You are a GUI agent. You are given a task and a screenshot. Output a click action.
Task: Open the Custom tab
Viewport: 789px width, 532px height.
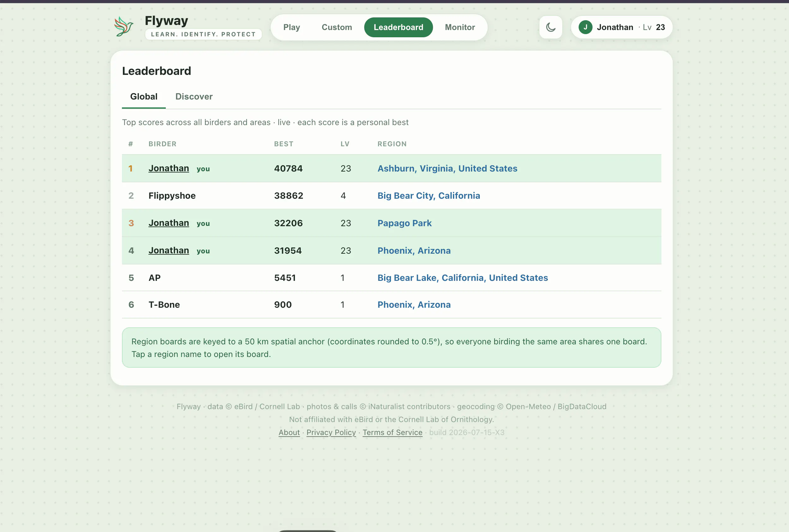click(x=336, y=27)
